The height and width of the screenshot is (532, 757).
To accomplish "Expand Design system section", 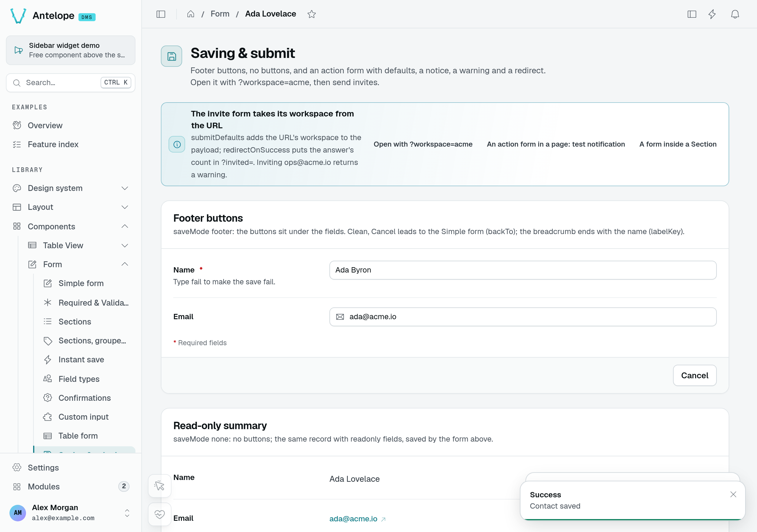I will [71, 188].
